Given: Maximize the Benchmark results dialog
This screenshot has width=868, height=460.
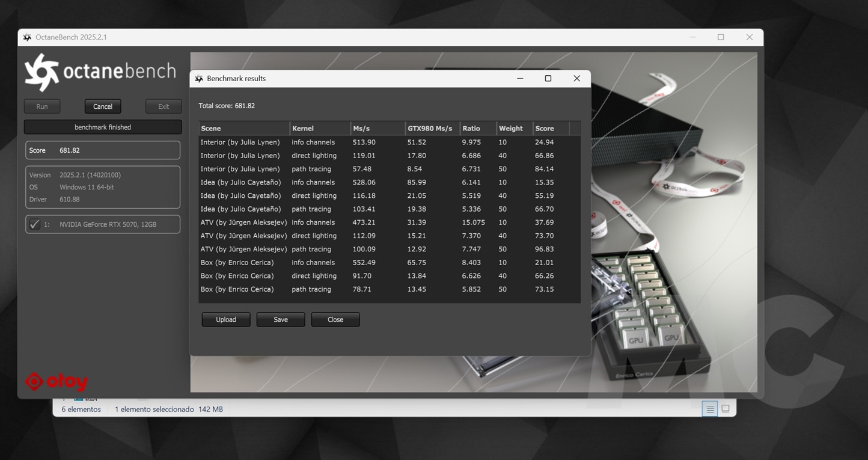Looking at the screenshot, I should tap(548, 79).
